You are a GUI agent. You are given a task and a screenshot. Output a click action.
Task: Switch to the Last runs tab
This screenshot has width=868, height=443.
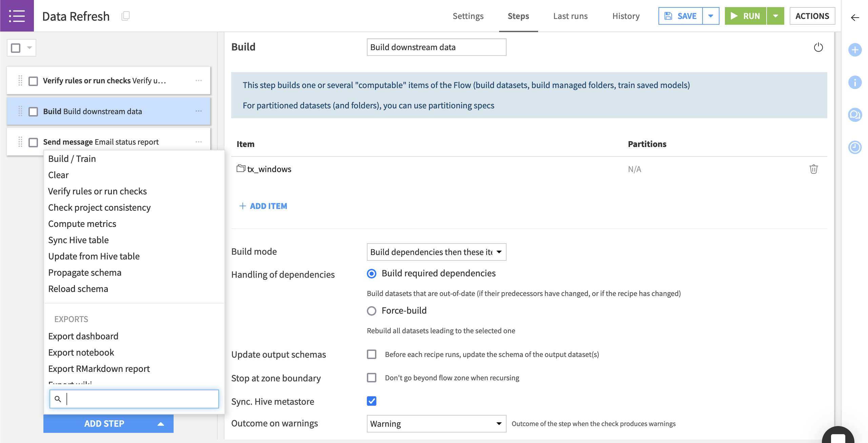point(570,16)
